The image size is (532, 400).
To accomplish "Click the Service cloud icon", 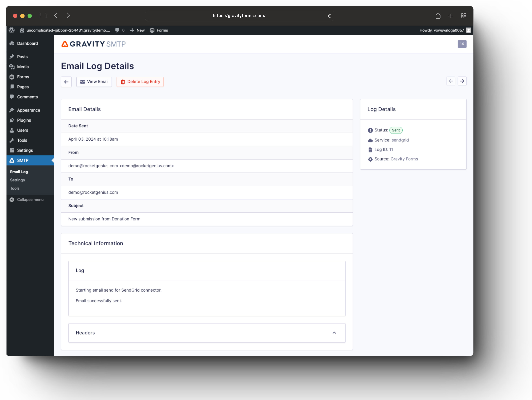I will pos(370,140).
